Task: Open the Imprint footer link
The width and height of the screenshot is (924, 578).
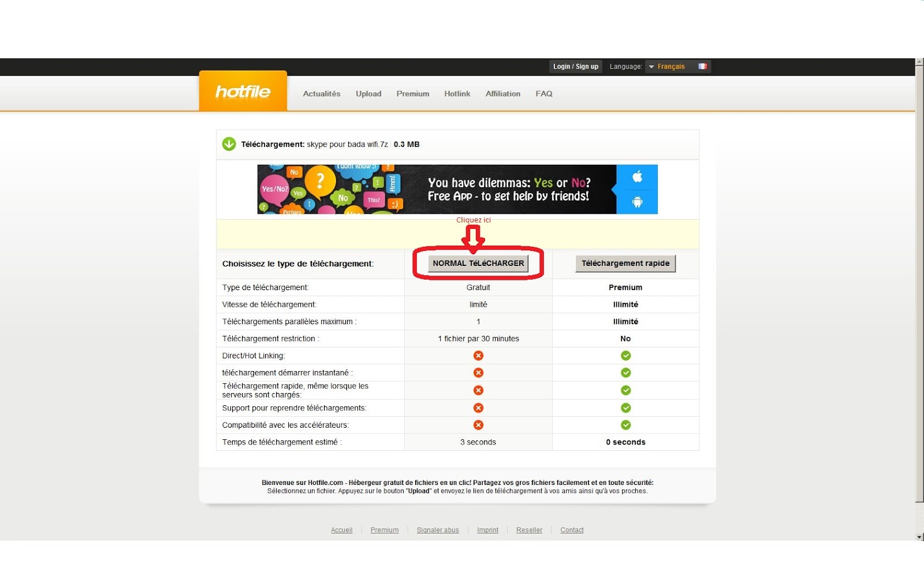Action: coord(487,530)
